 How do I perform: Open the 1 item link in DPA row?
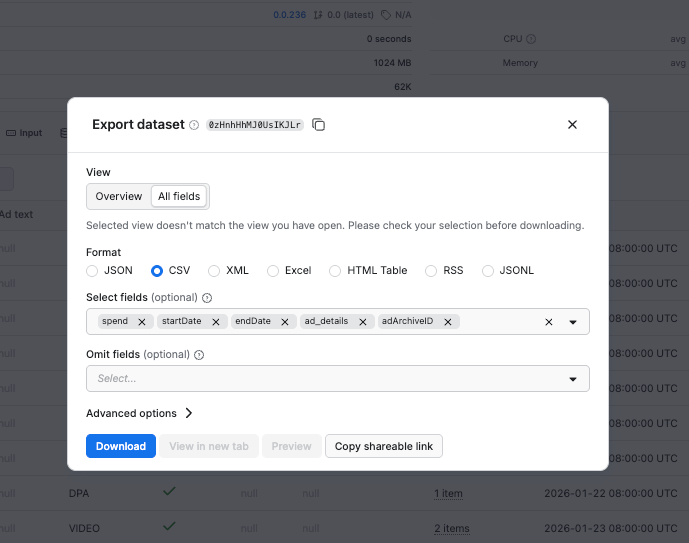click(448, 494)
